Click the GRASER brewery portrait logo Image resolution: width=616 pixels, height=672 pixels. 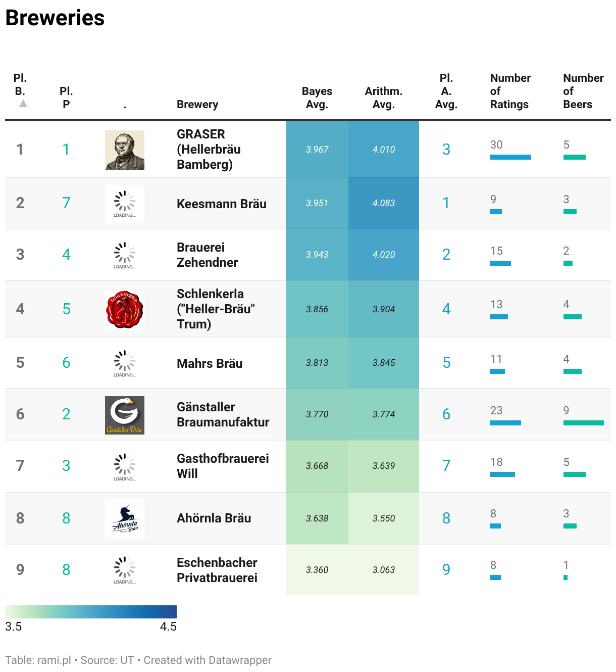click(125, 150)
